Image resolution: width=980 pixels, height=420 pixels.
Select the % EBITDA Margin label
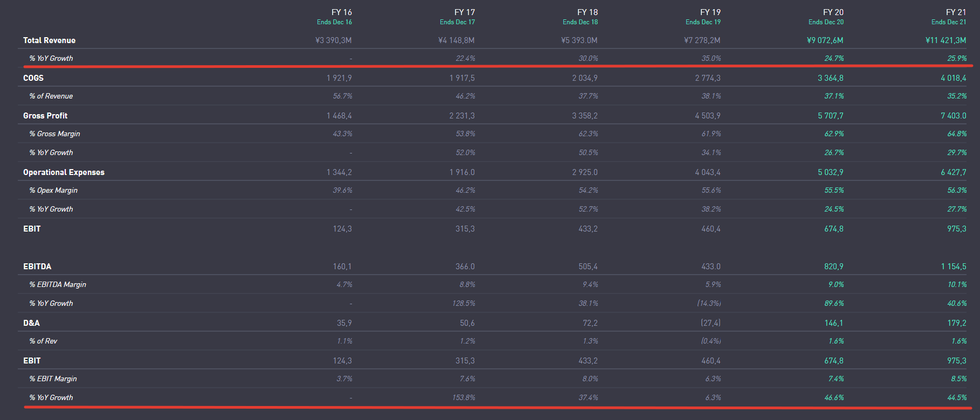(x=58, y=284)
